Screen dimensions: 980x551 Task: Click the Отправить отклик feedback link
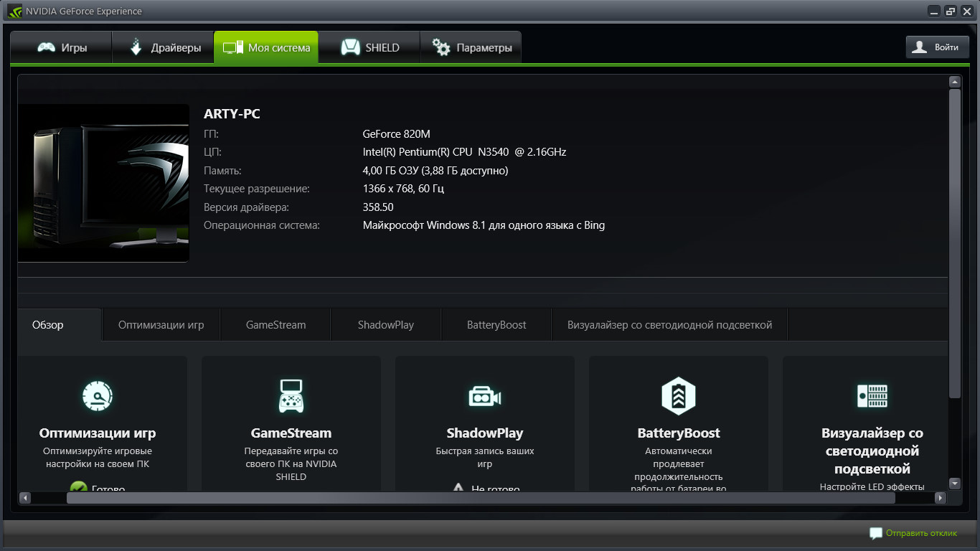point(921,533)
